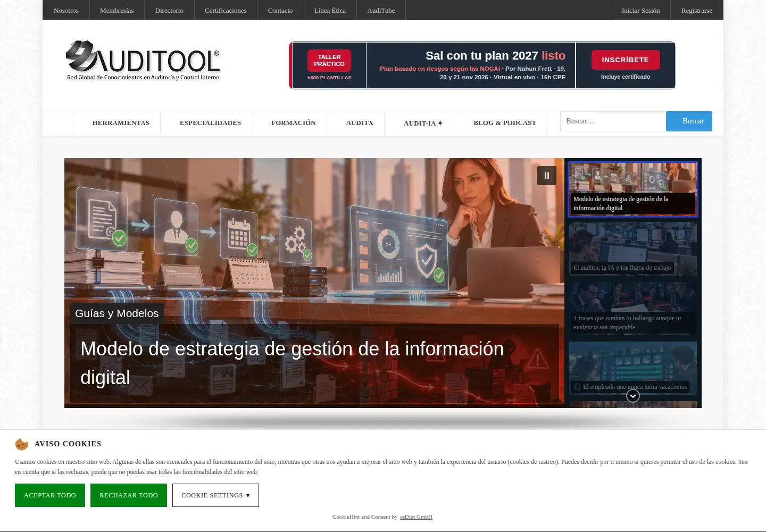Open AudiTube from top bar
766x532 pixels.
tap(381, 10)
